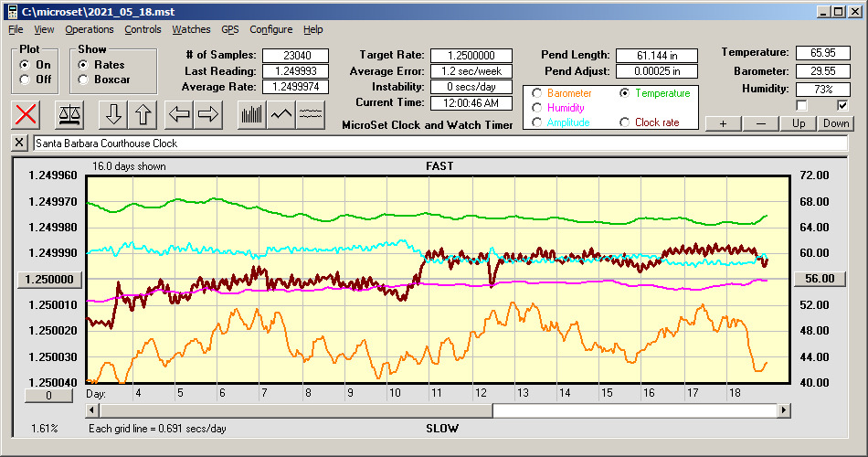
Task: Click the 56.00 right axis button
Action: [x=820, y=279]
